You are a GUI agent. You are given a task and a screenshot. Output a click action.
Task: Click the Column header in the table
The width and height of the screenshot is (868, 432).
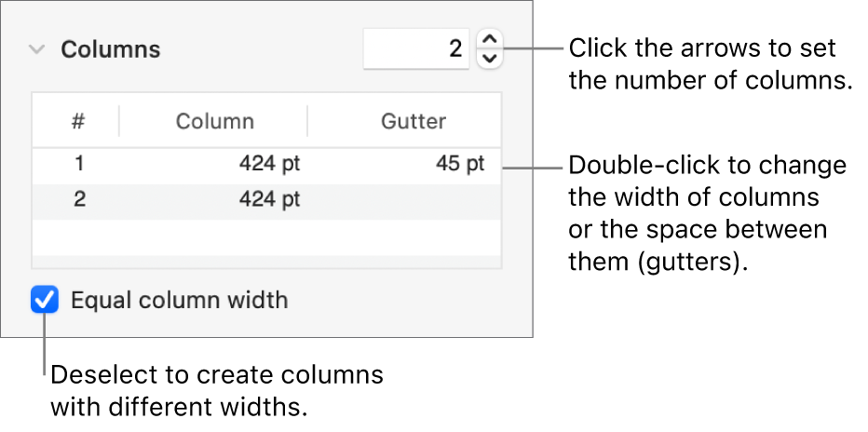click(x=215, y=121)
